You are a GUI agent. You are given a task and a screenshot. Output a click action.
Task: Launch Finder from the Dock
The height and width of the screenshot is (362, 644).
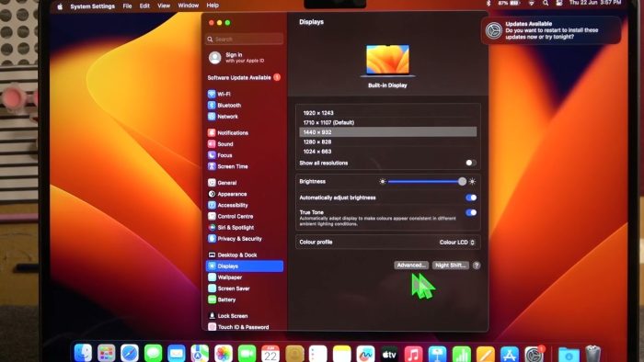click(x=83, y=353)
